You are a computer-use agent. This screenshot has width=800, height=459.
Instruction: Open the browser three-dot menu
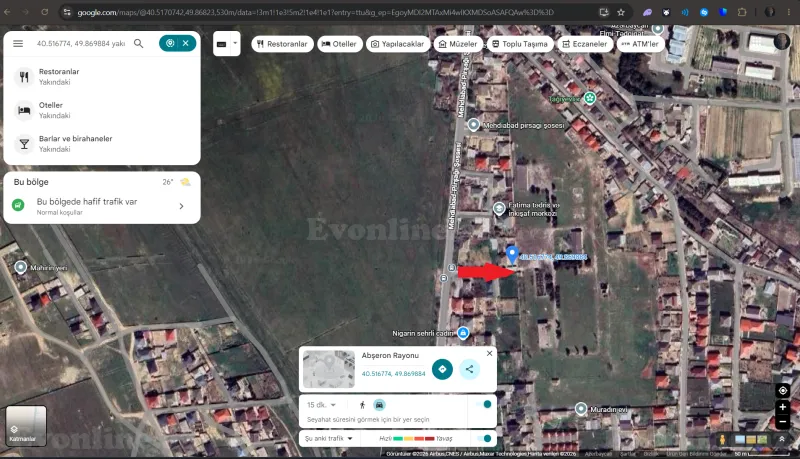[x=789, y=12]
